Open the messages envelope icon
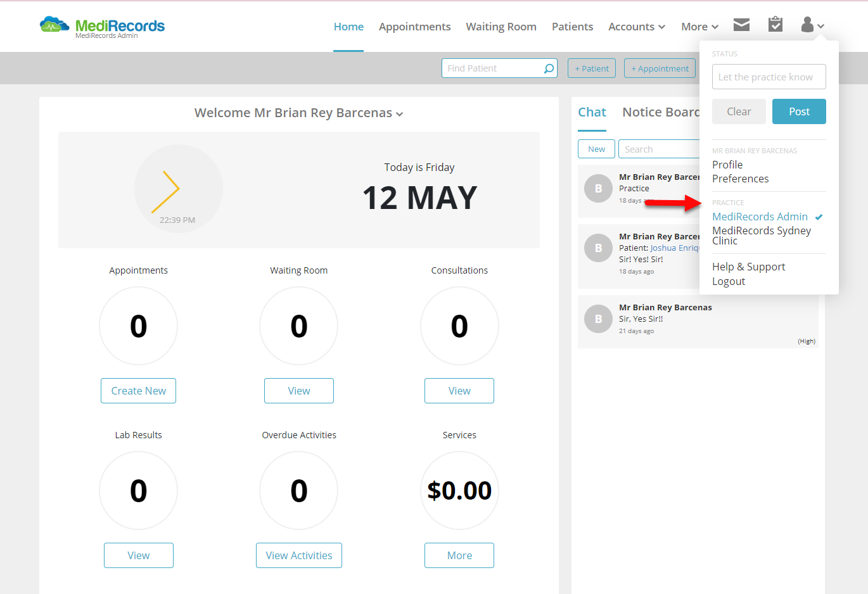This screenshot has height=594, width=868. tap(741, 25)
